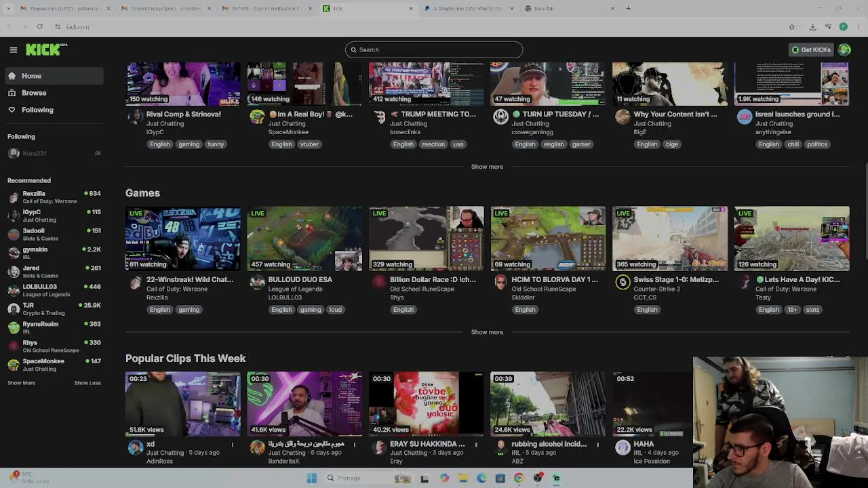Click the slots tag on Testy stream

click(x=812, y=310)
